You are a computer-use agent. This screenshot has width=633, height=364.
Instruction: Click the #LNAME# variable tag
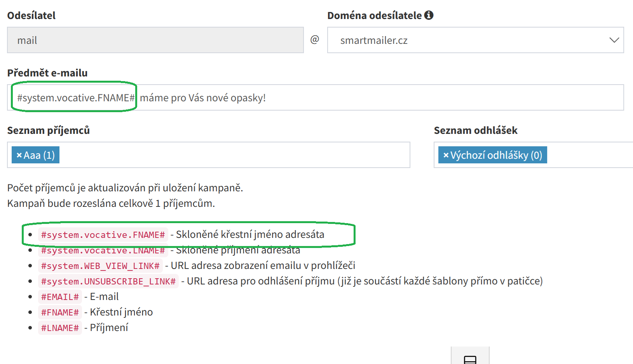coord(60,328)
